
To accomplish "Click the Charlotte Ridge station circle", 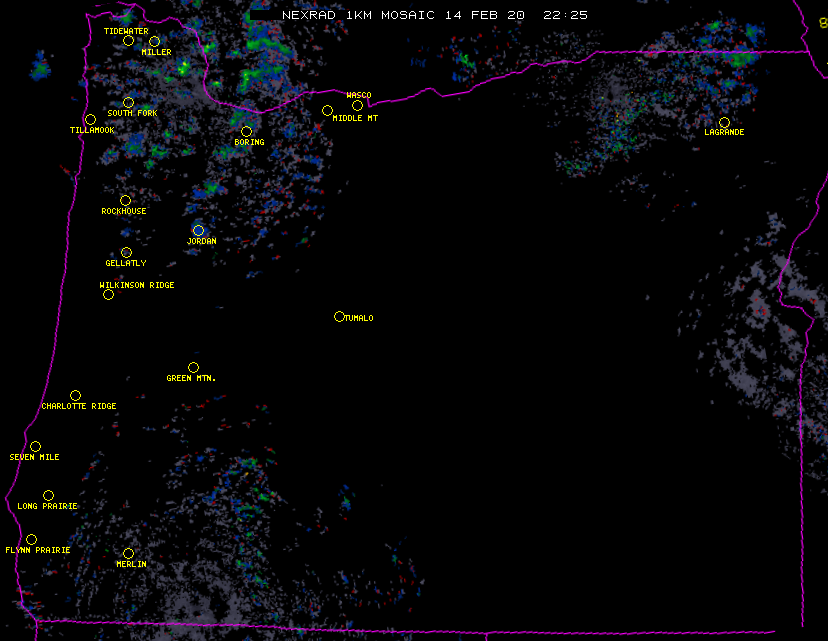I will click(x=75, y=395).
